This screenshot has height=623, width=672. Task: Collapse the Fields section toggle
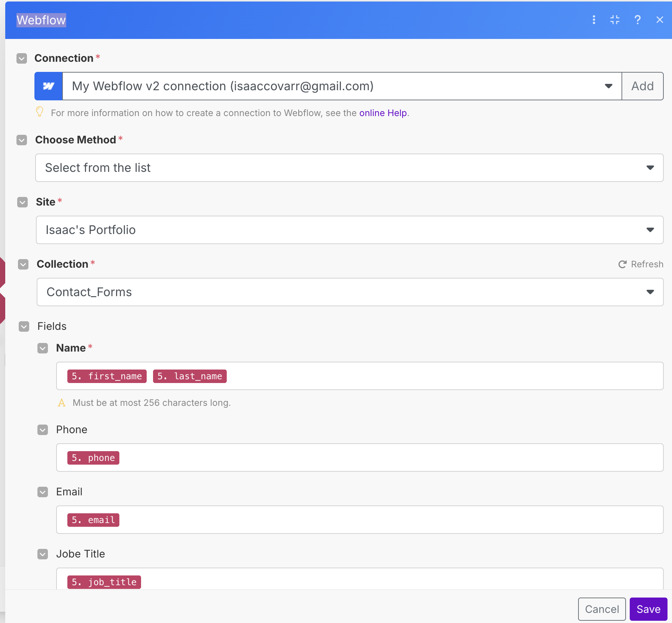tap(24, 326)
